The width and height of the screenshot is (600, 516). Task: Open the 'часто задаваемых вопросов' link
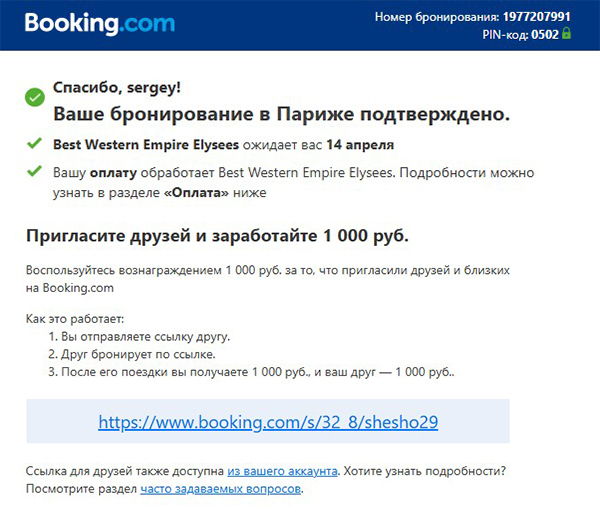coord(220,489)
